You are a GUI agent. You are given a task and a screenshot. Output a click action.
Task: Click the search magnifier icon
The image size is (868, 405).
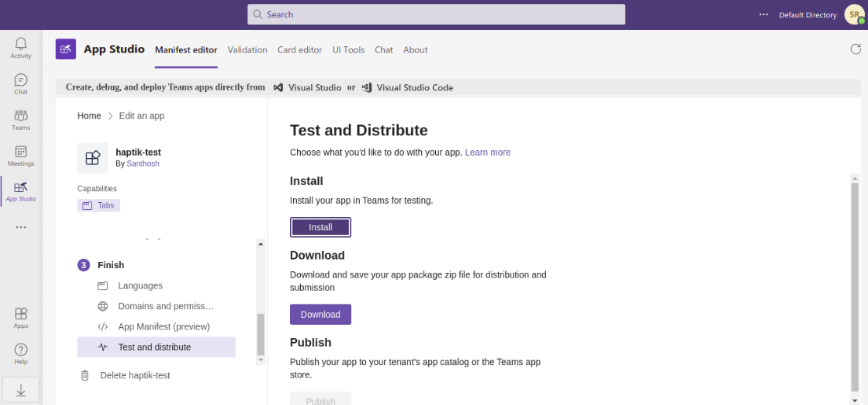coord(258,14)
